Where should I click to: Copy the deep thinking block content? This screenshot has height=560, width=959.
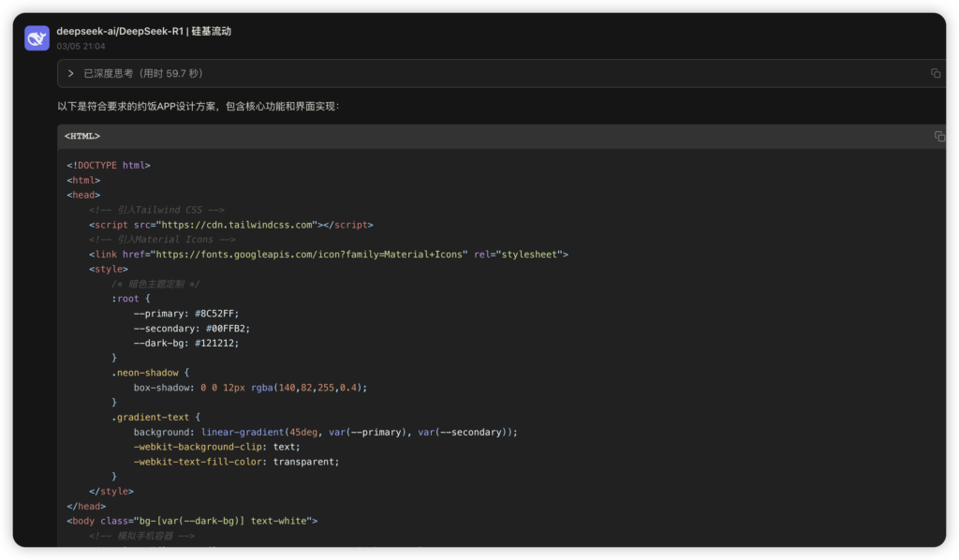936,73
